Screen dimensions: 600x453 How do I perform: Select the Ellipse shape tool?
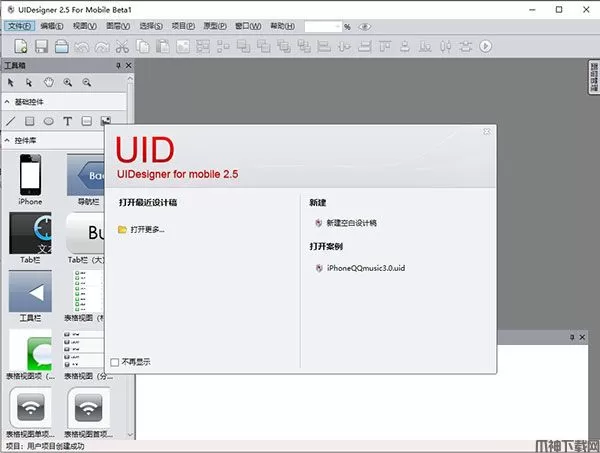coord(49,121)
